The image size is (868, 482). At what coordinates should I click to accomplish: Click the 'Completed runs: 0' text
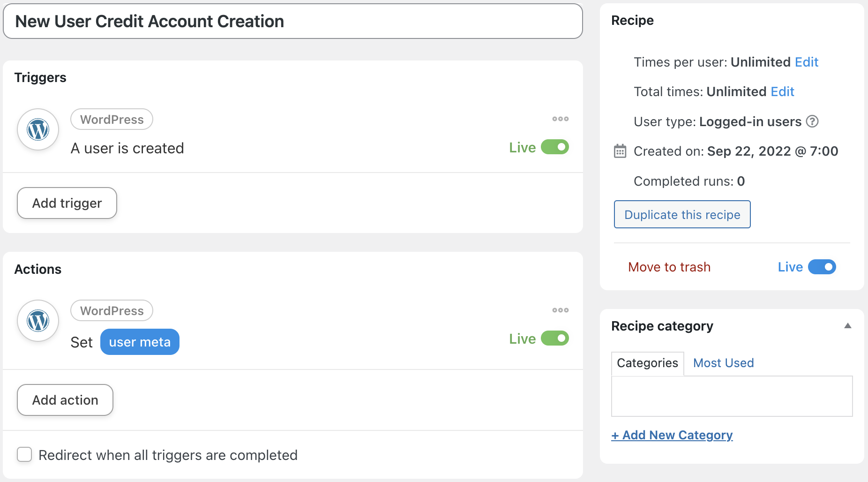[689, 181]
